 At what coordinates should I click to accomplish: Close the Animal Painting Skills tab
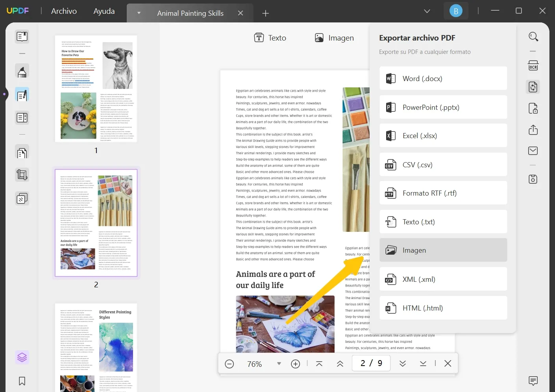pos(240,13)
